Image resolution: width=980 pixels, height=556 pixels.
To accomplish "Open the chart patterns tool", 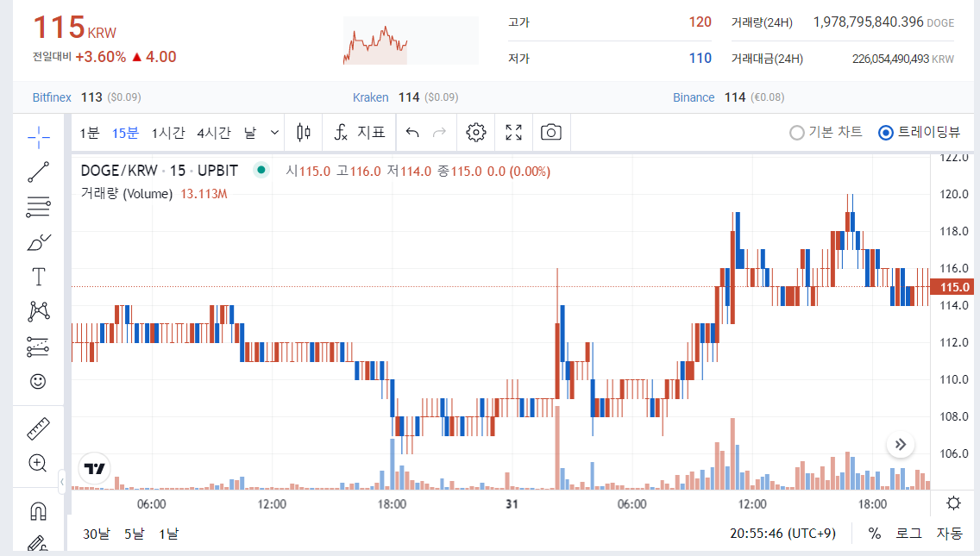I will 38,311.
